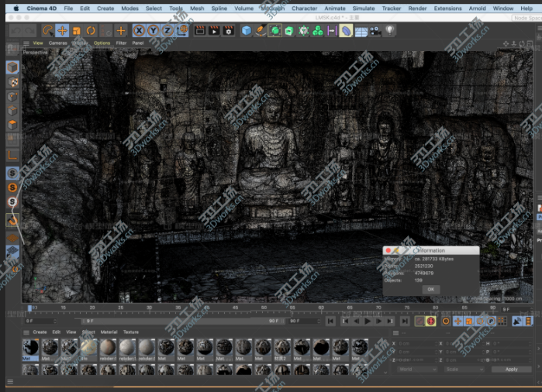The image size is (542, 392).
Task: Click the green Volume builder icon
Action: pyautogui.click(x=318, y=31)
